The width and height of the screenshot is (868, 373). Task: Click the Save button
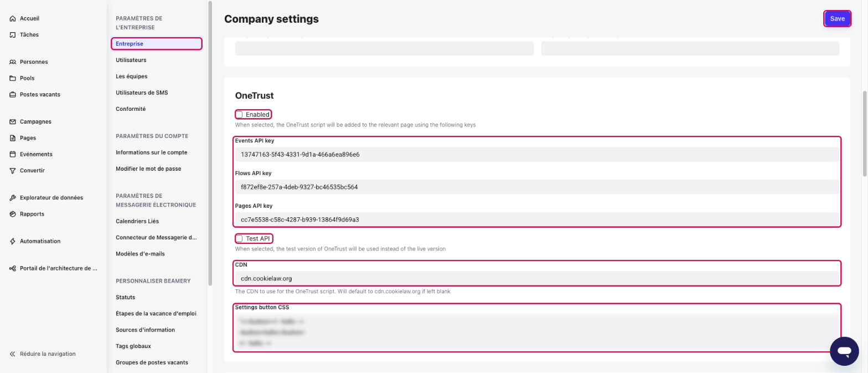[x=837, y=19]
